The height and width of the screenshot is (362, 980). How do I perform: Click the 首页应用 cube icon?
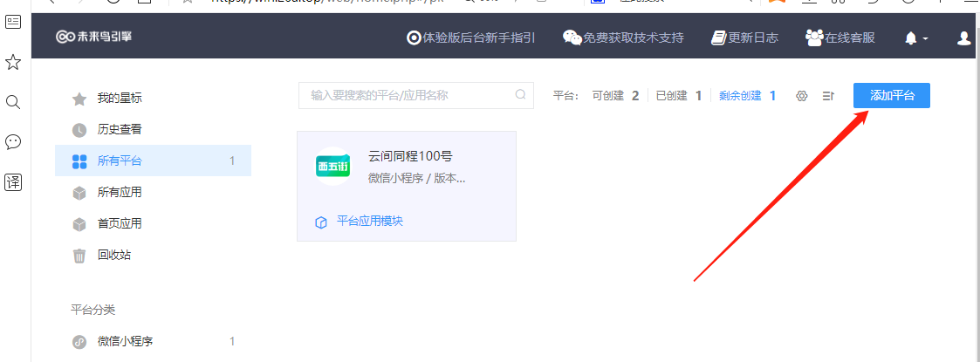[79, 224]
